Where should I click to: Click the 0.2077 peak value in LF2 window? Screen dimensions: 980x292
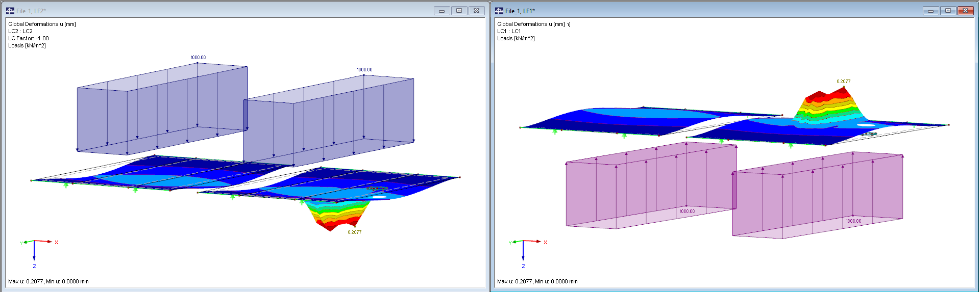[x=355, y=232]
